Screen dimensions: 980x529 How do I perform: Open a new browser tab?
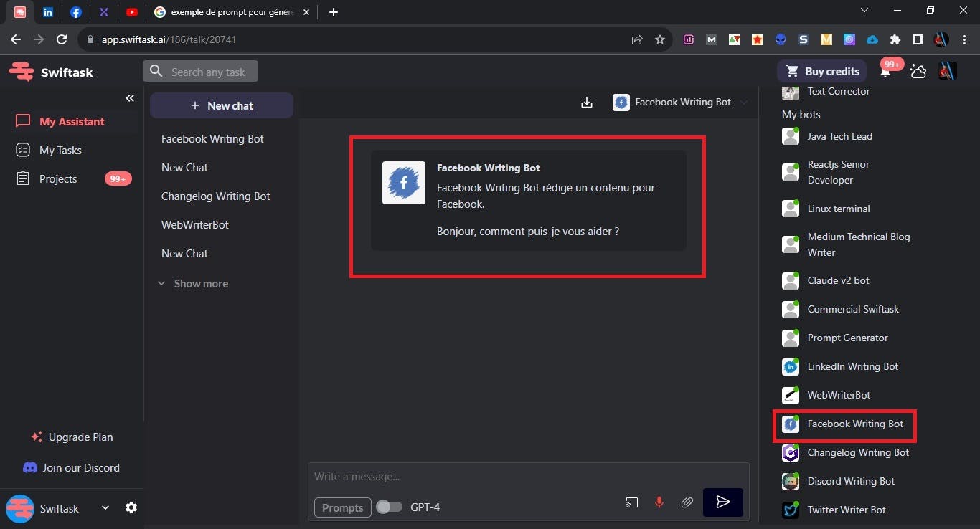point(333,12)
